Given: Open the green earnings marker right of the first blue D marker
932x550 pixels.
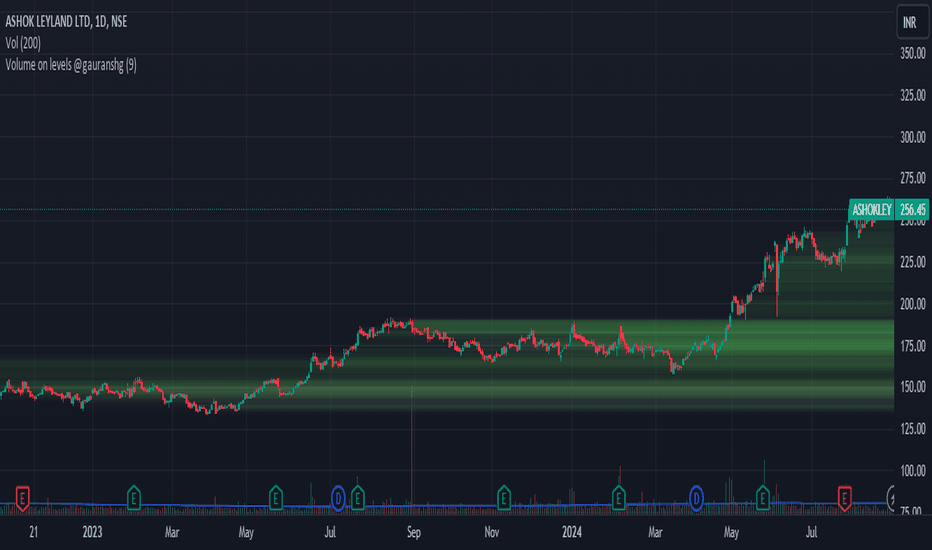Looking at the screenshot, I should (357, 498).
